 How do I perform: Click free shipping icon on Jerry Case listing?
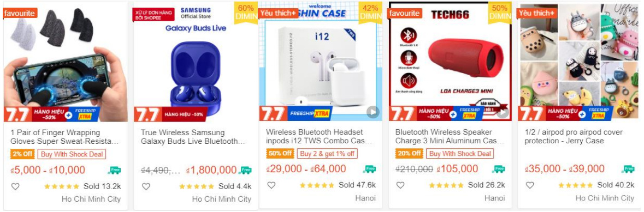tap(628, 169)
